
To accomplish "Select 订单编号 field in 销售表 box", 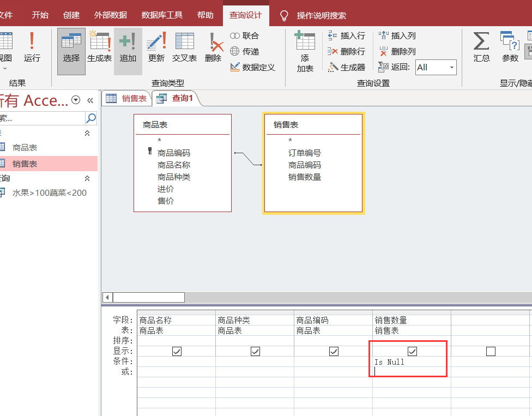I will point(304,153).
